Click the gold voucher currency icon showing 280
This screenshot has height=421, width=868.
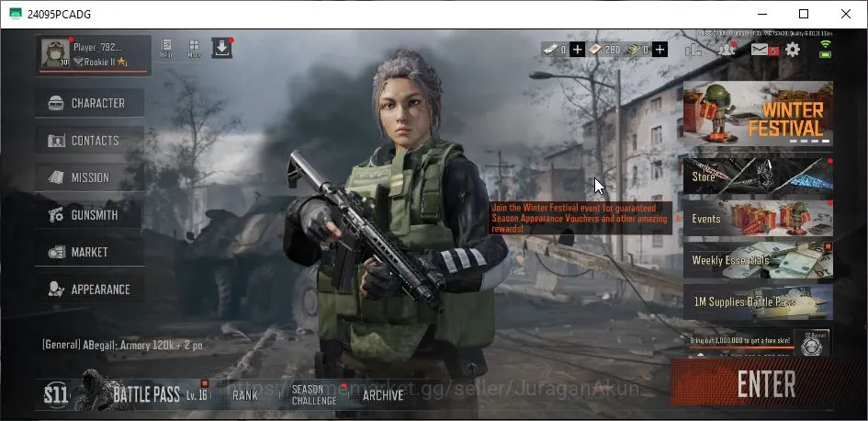(595, 50)
